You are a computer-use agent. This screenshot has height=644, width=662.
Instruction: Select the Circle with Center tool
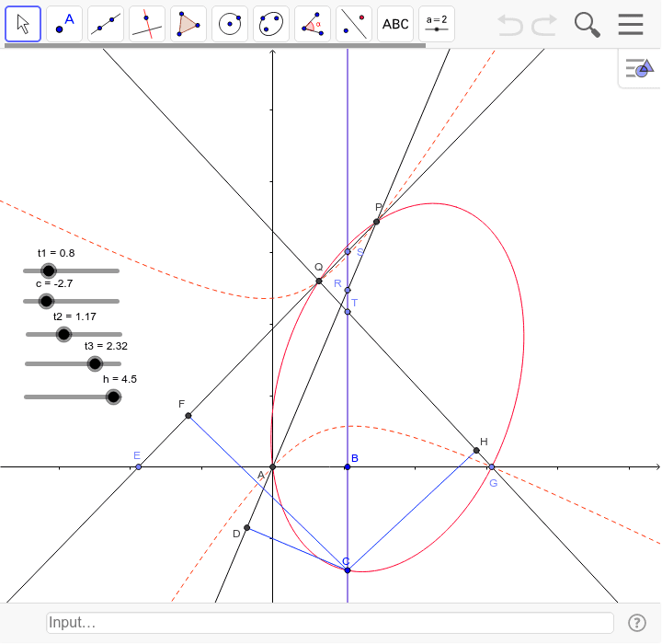[x=230, y=24]
